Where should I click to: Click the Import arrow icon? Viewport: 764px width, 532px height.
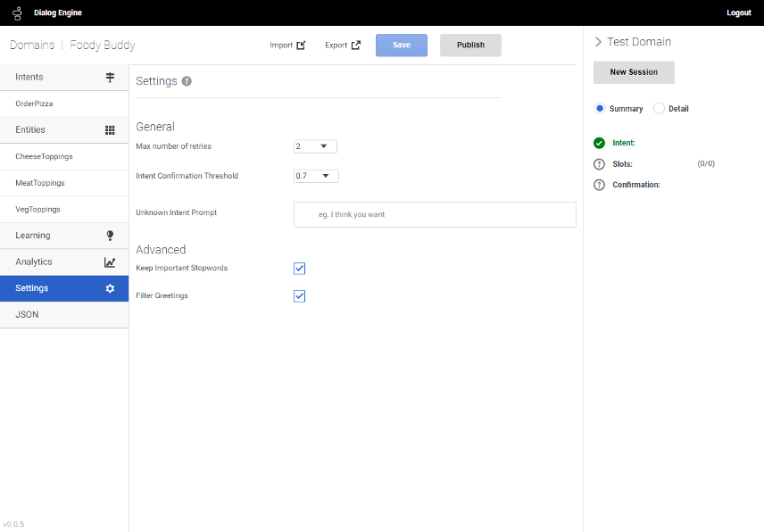click(x=301, y=46)
